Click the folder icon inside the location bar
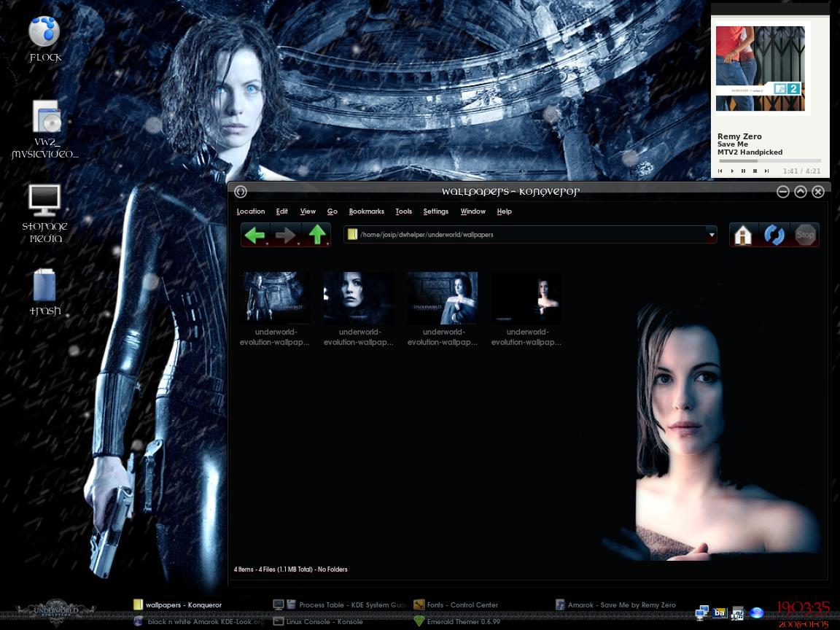 352,234
